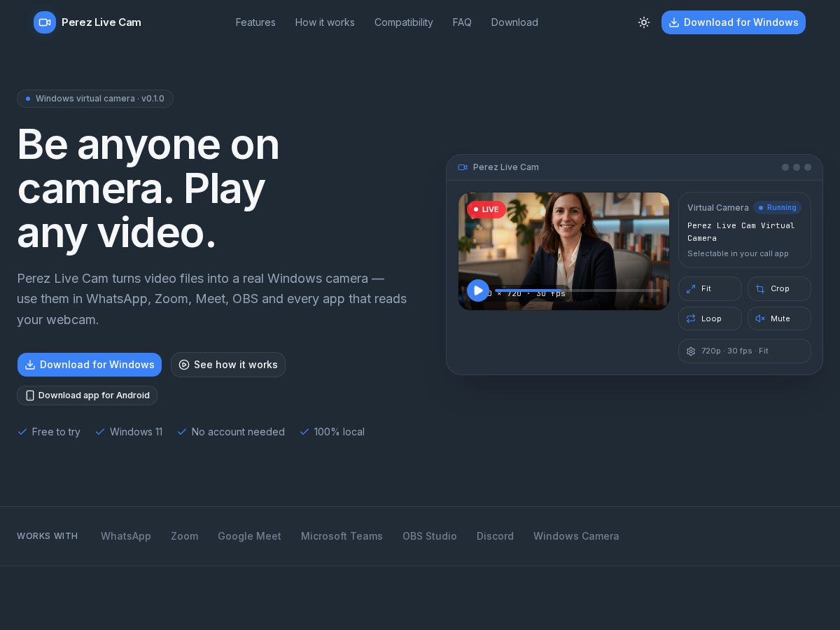This screenshot has width=840, height=630.
Task: Open the Compatibility nav link
Action: 404,22
